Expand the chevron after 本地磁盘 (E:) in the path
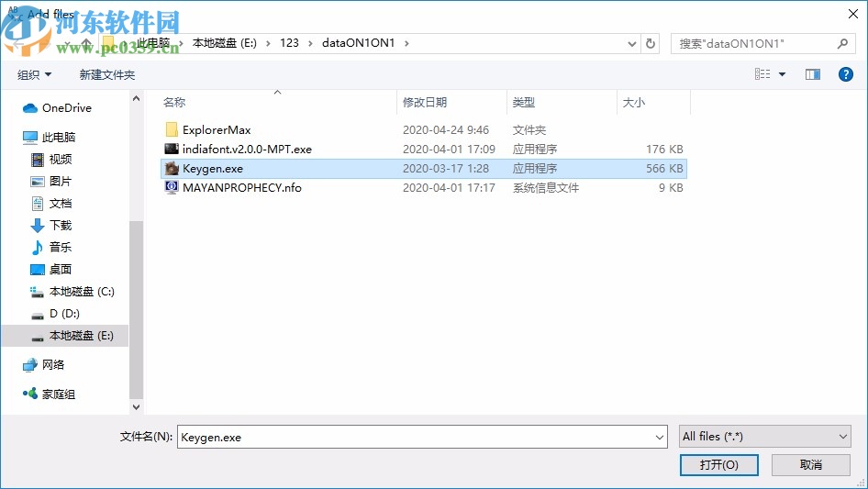868x489 pixels. click(x=268, y=43)
